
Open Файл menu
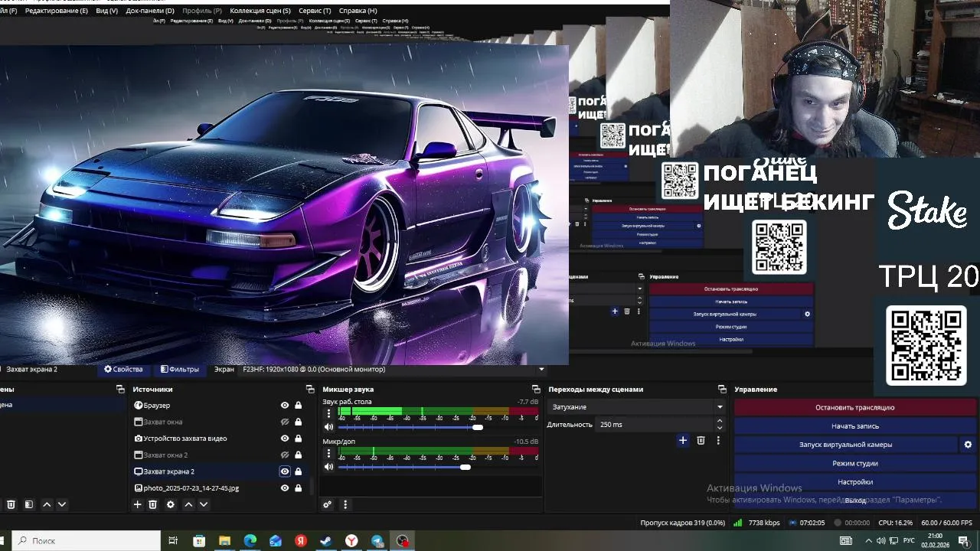(x=8, y=11)
